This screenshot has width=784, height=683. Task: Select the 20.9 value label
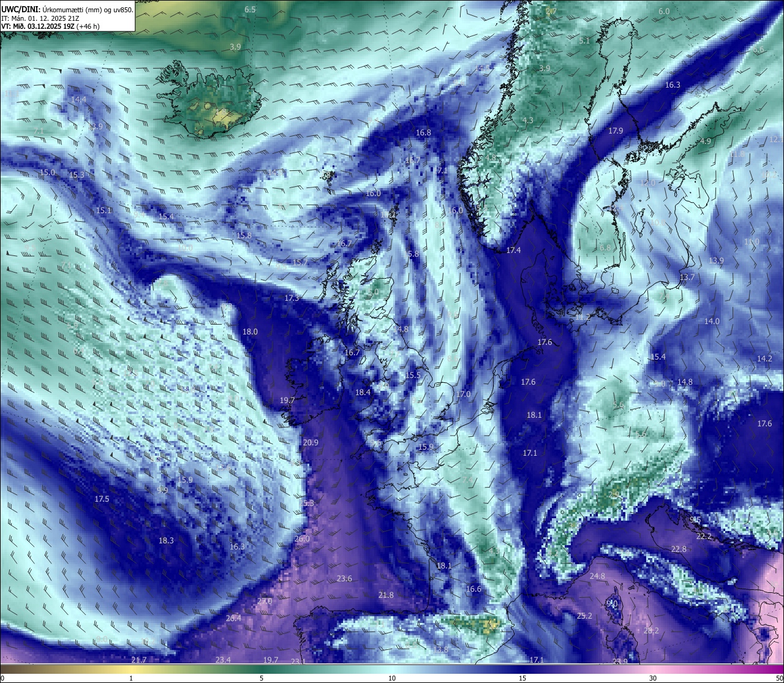[x=311, y=443]
